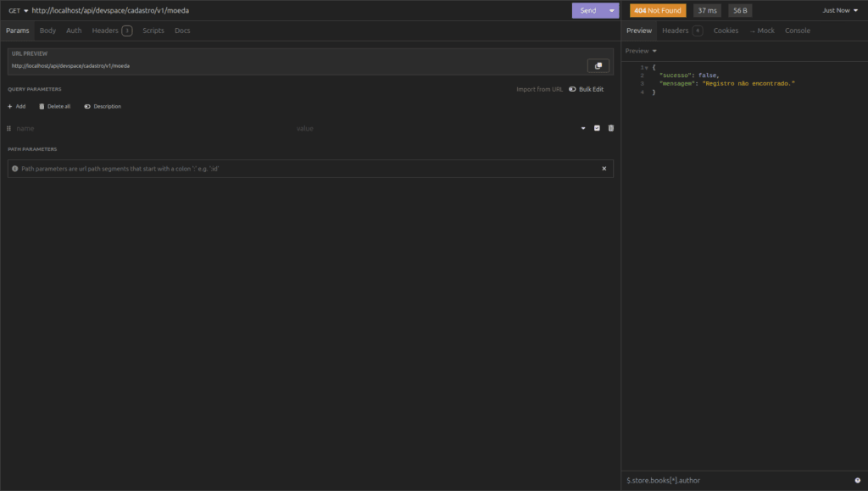The image size is (868, 491).
Task: Open the Console tab
Action: (797, 31)
